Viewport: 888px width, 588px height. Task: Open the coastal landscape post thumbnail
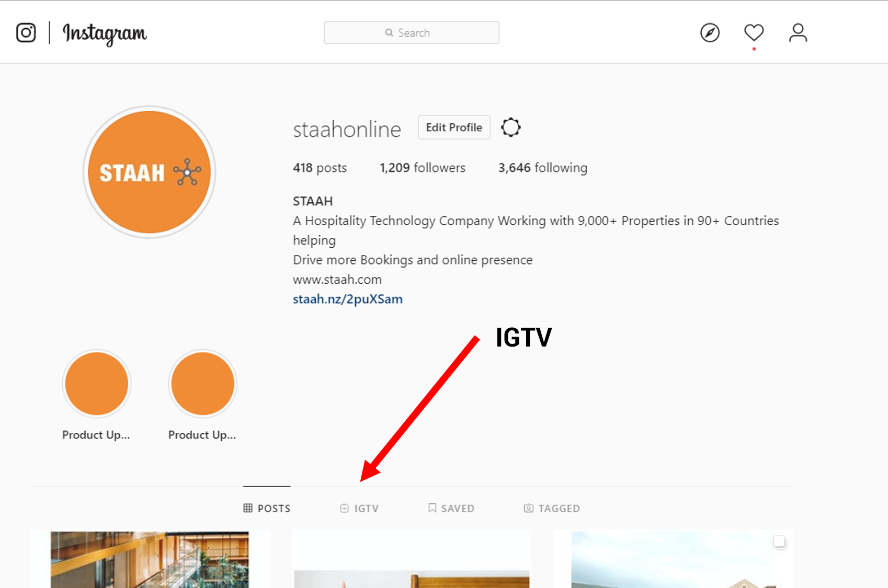674,559
